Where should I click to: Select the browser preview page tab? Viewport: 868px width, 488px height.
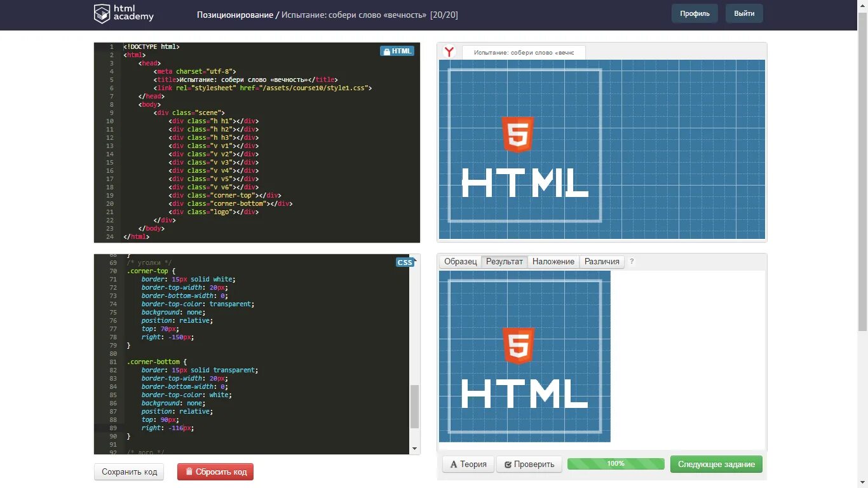point(524,53)
